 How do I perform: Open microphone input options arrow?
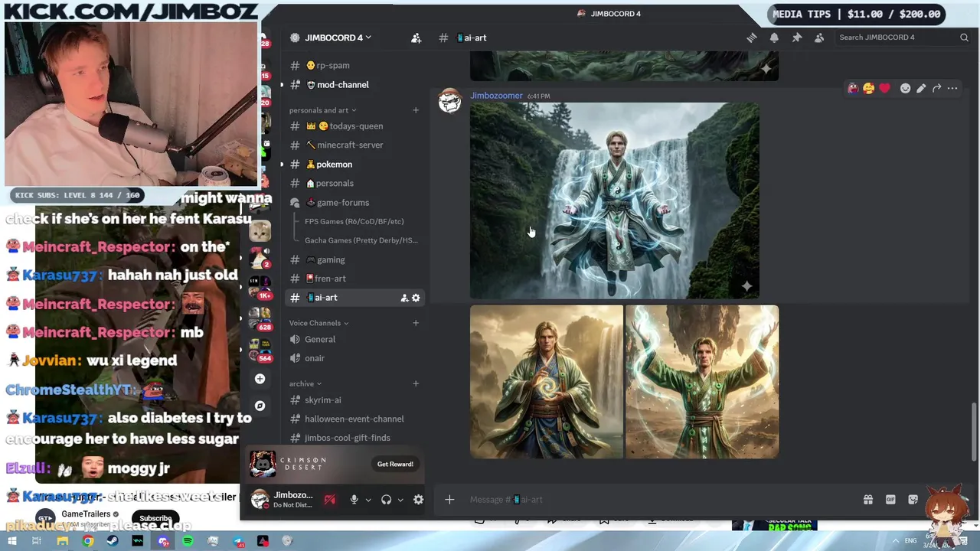pos(367,500)
